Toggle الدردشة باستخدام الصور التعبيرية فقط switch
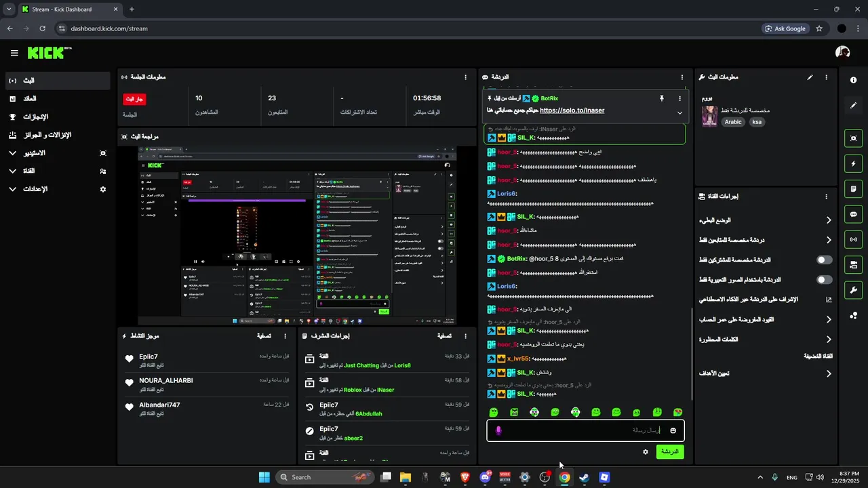Viewport: 868px width, 488px height. (825, 280)
